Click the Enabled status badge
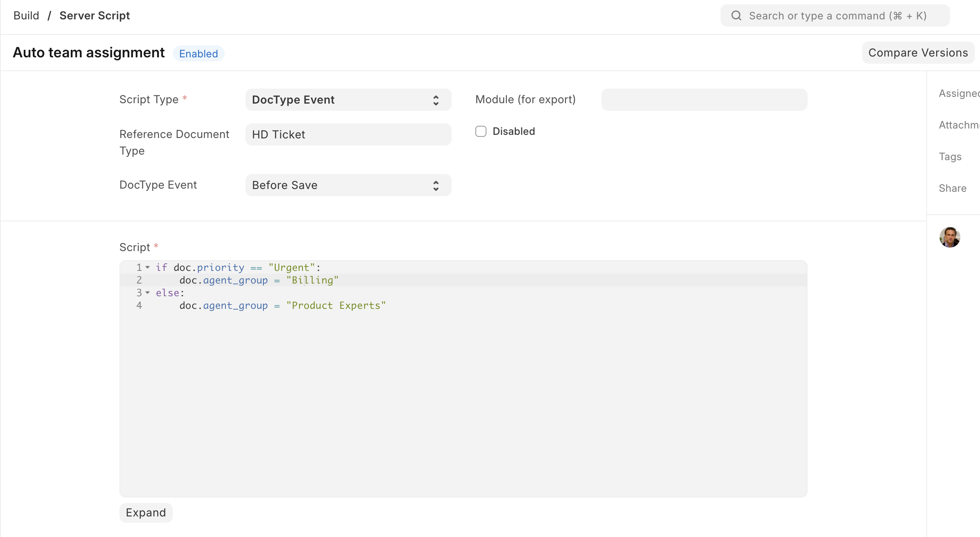Viewport: 980px width, 537px height. (x=199, y=54)
